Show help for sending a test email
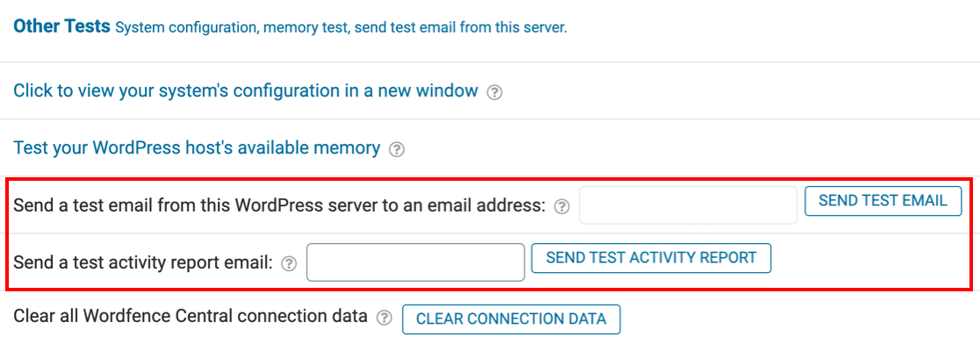980x344 pixels. click(563, 206)
